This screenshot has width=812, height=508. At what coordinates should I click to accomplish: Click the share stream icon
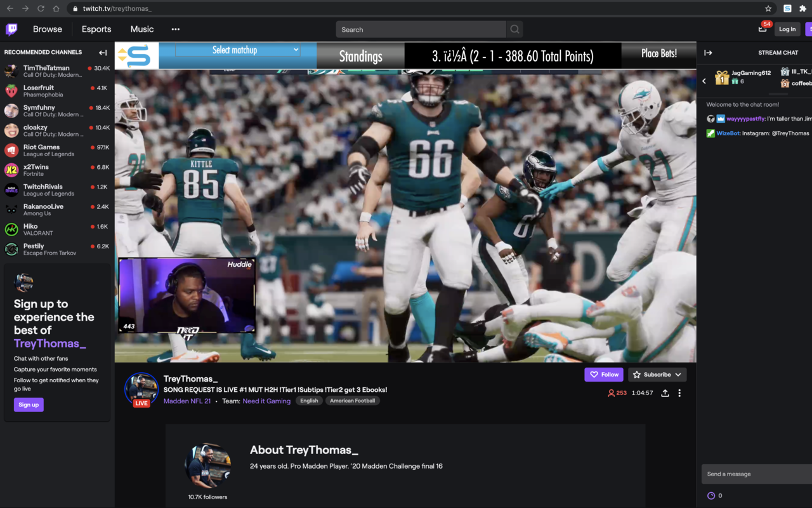[x=665, y=393]
